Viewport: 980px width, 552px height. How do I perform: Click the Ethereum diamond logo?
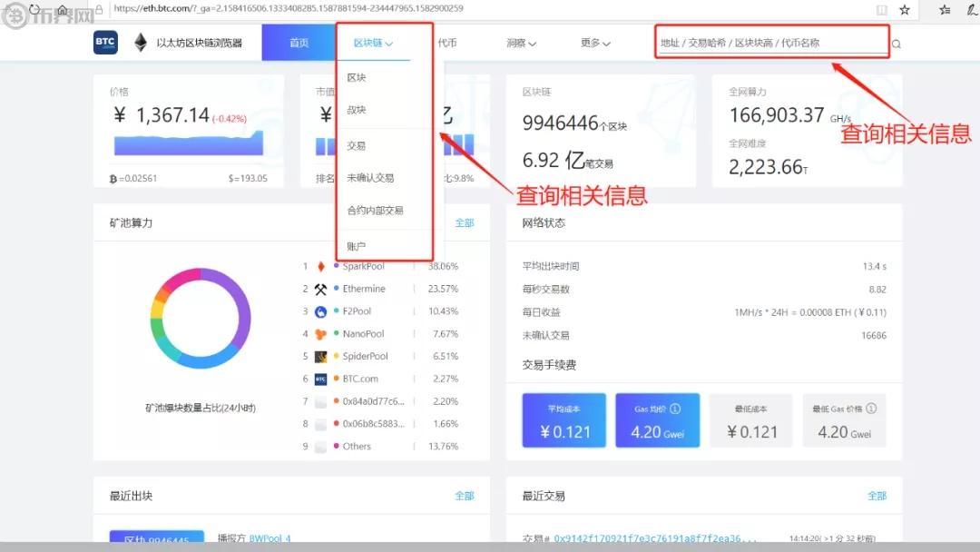(x=141, y=43)
